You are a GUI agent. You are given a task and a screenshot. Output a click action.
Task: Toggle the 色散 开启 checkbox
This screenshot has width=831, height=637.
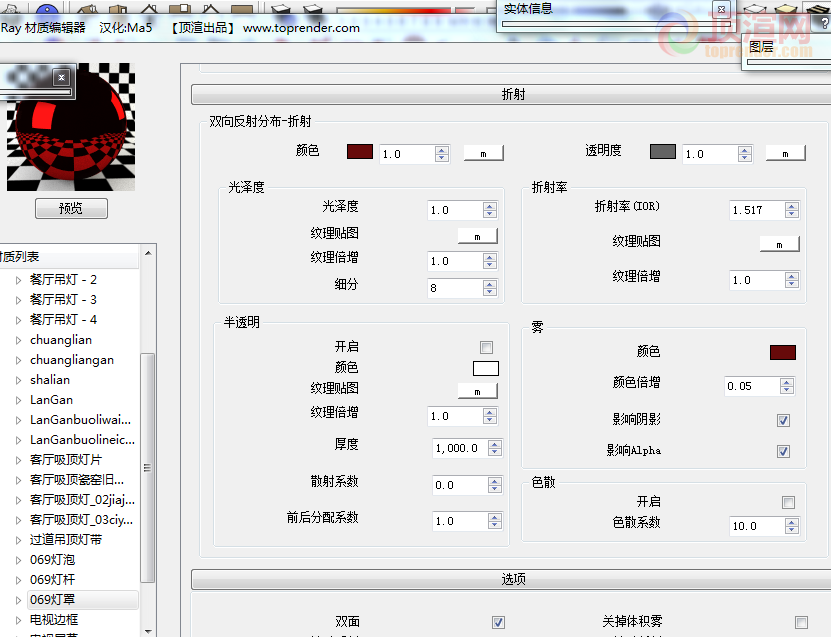pos(788,502)
